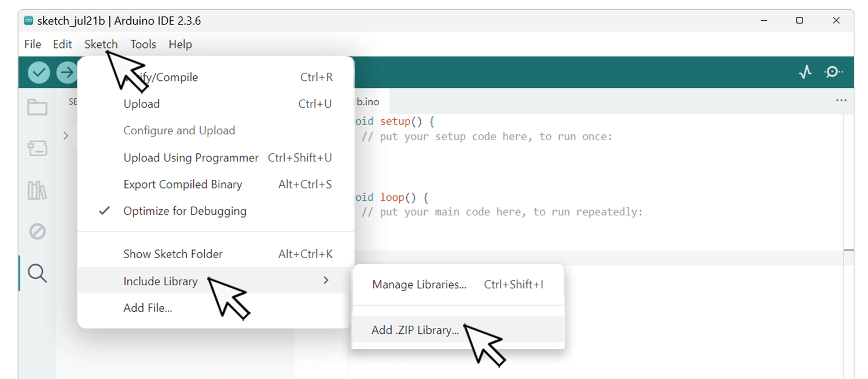868x379 pixels.
Task: Open the editor tab three-dots menu
Action: [841, 101]
